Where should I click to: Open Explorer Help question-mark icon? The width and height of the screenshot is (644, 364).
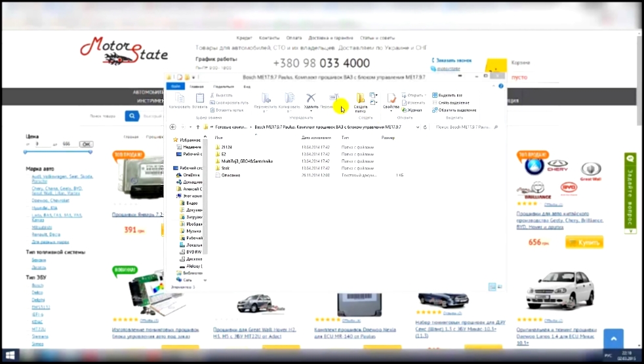coord(500,87)
